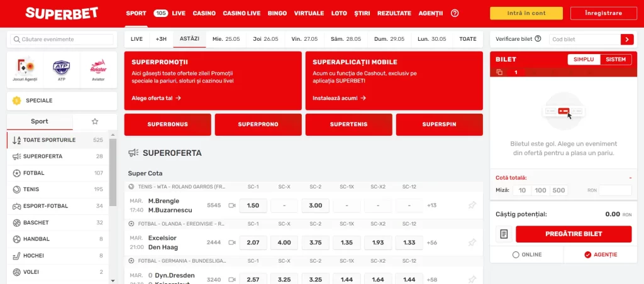The height and width of the screenshot is (284, 644).
Task: Select Excelsior draw odds 4.00
Action: 284,243
